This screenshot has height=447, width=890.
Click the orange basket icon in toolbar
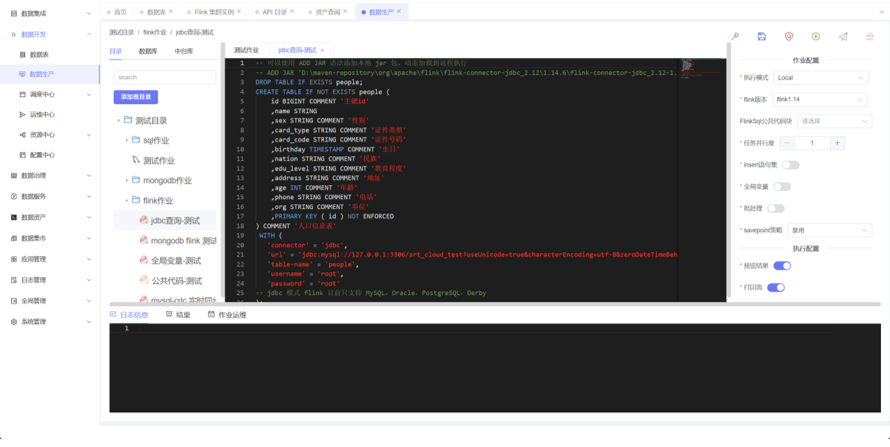pos(870,37)
